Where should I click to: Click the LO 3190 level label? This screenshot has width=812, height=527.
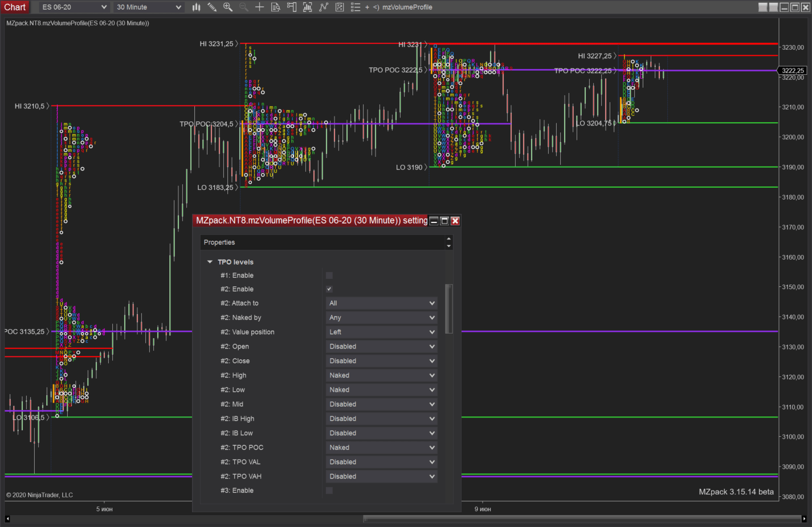coord(410,167)
